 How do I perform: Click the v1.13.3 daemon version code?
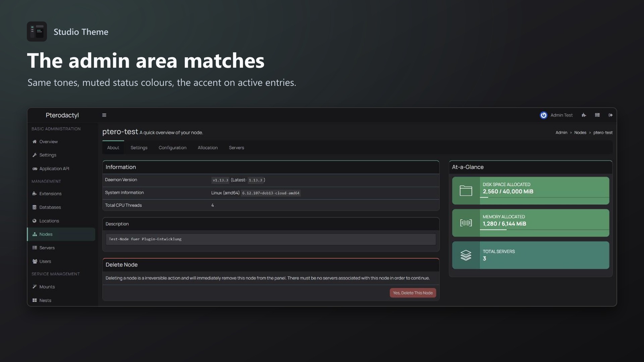pyautogui.click(x=220, y=180)
